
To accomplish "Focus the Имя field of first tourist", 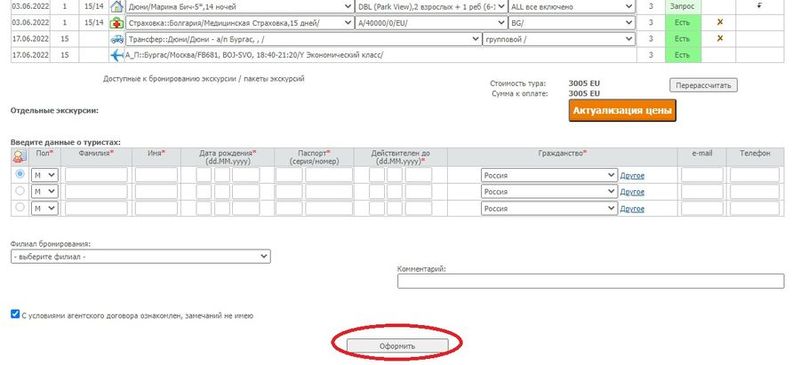I will point(156,175).
